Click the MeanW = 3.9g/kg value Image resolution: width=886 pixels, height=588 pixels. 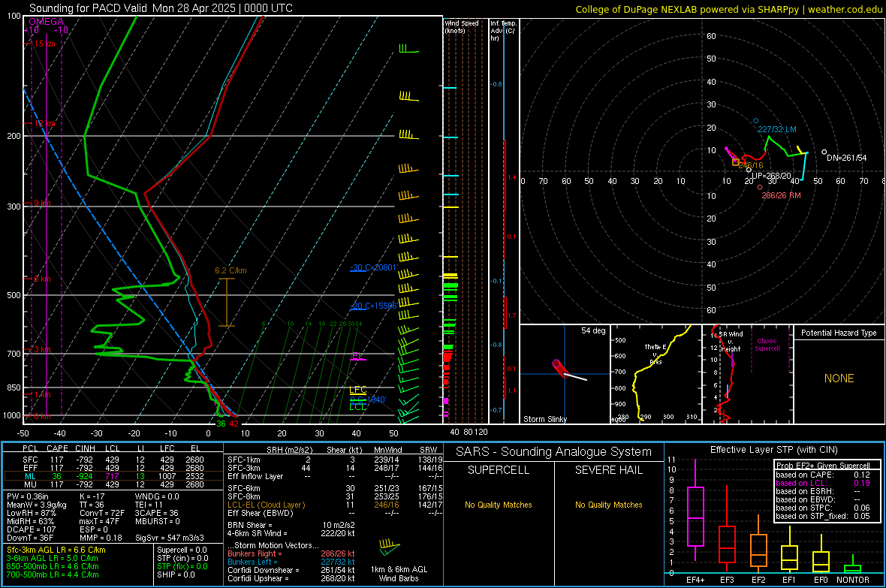tap(37, 505)
